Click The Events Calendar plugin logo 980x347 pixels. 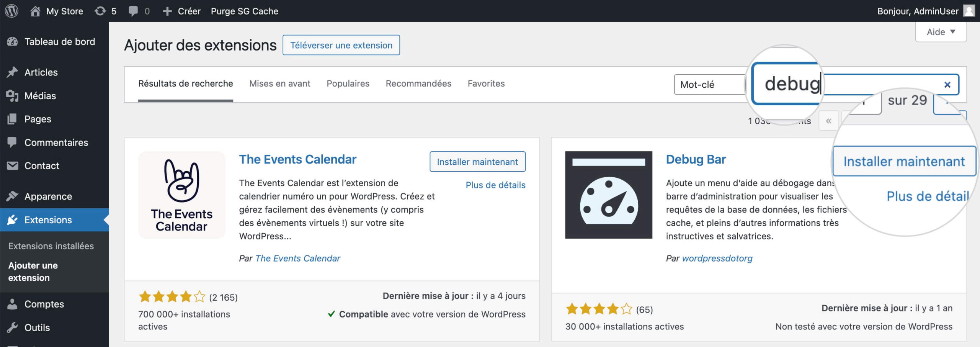(182, 195)
